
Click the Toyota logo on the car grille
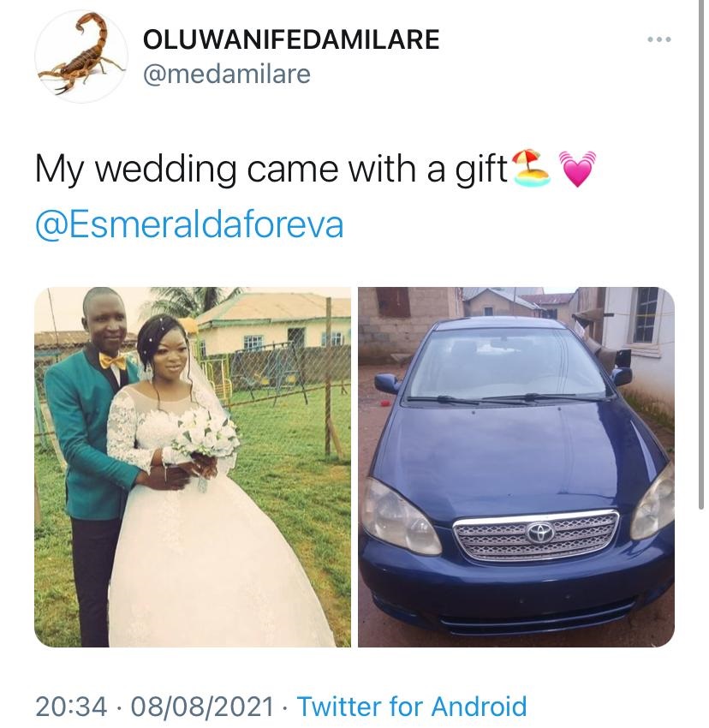[540, 532]
